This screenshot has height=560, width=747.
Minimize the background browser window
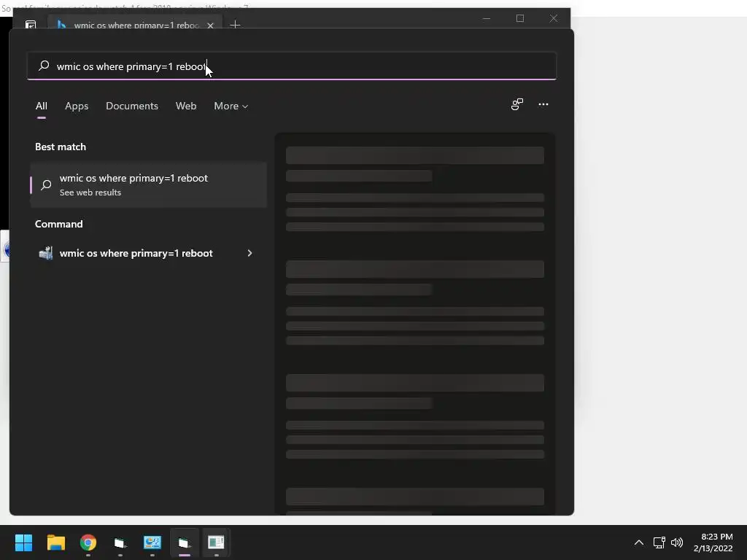point(487,18)
